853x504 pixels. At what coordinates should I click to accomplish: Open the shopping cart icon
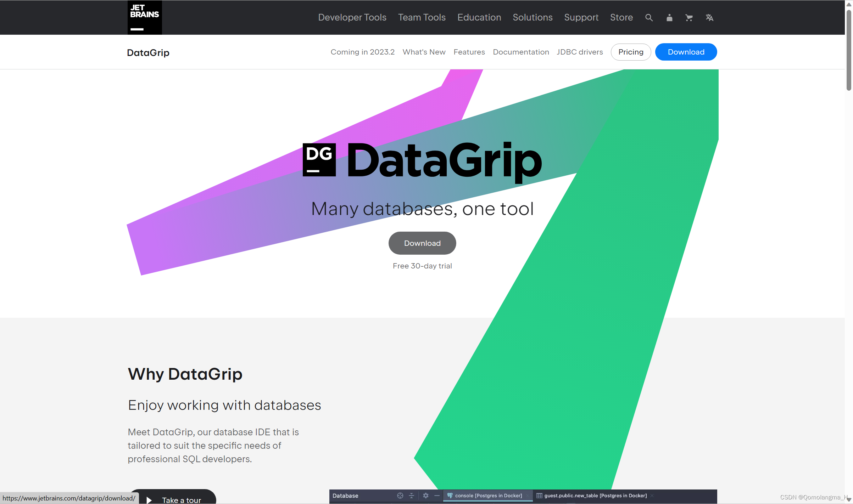(689, 18)
